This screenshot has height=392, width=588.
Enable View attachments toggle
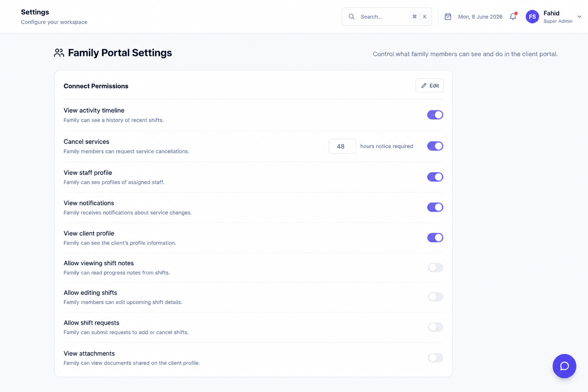(435, 358)
